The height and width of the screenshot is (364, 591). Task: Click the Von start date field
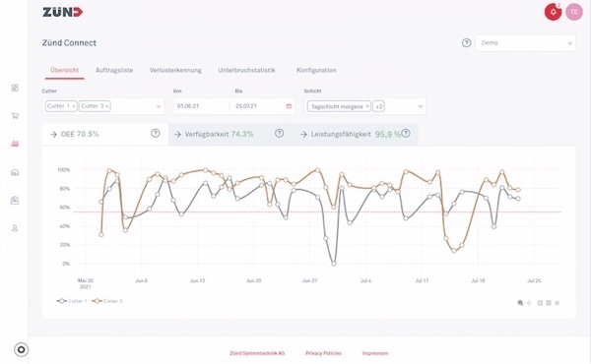(201, 106)
